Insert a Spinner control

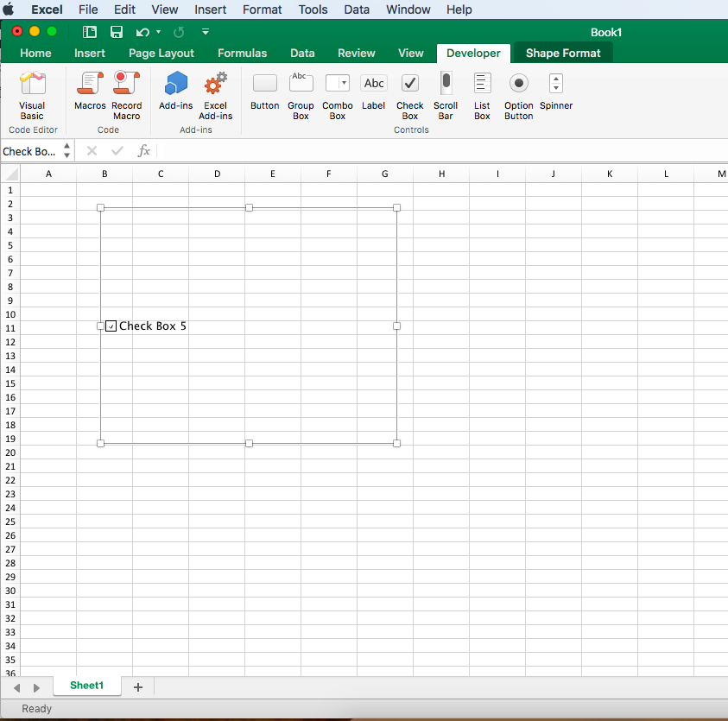(556, 91)
